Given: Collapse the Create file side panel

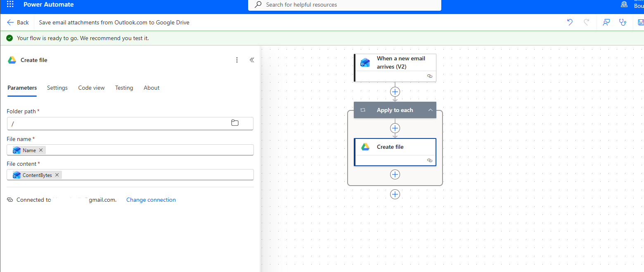Looking at the screenshot, I should tap(252, 60).
